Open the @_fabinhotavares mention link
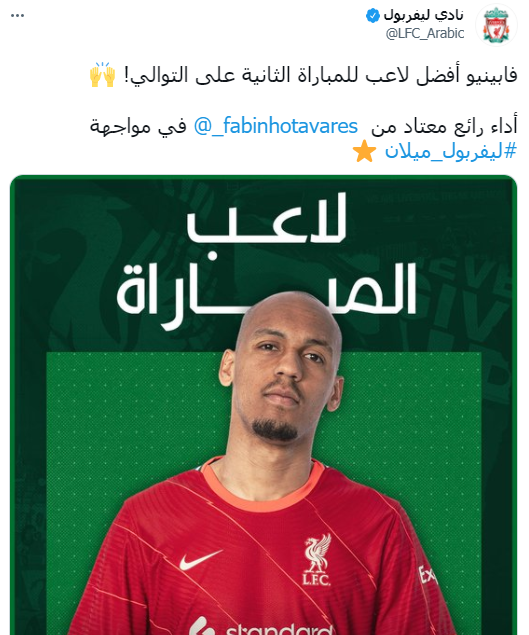The height and width of the screenshot is (635, 529). (x=276, y=126)
